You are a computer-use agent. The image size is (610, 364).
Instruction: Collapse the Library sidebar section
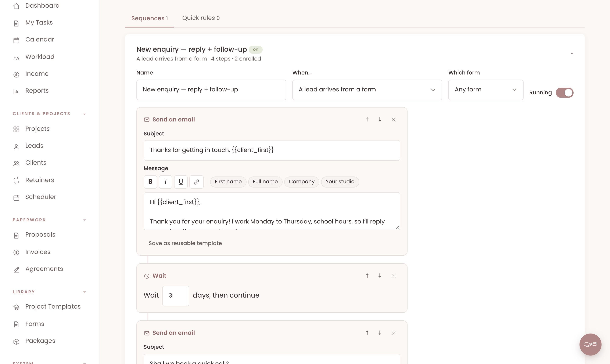click(x=85, y=292)
